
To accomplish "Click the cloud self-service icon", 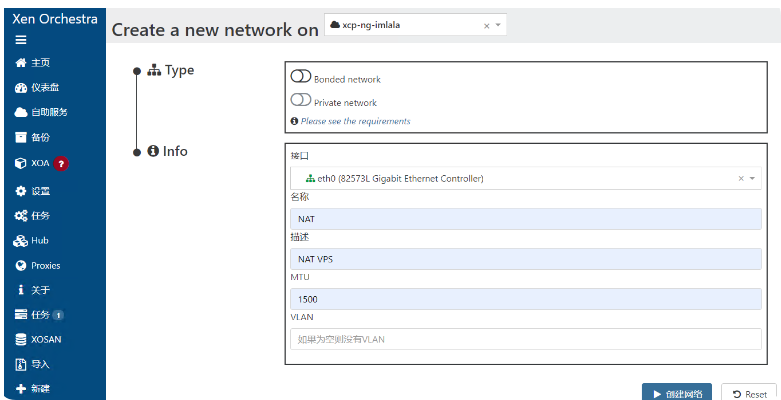I will (x=20, y=112).
